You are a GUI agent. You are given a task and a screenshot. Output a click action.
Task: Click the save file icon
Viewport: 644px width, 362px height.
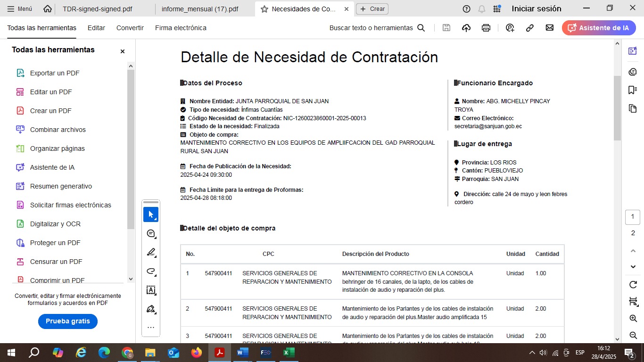tap(446, 28)
